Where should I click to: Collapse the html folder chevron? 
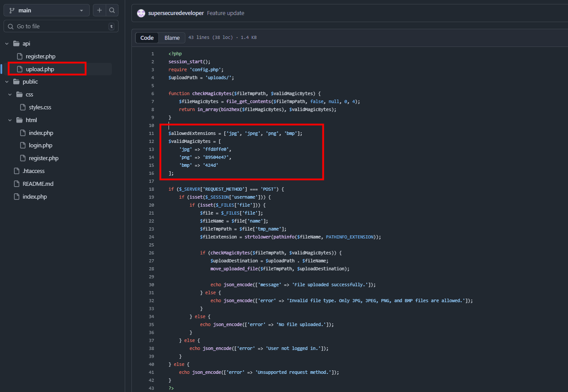point(10,120)
